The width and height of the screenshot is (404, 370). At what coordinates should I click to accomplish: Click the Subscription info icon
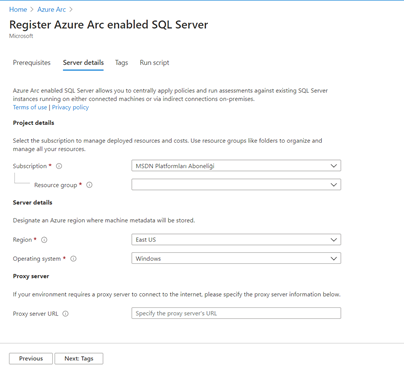point(59,166)
